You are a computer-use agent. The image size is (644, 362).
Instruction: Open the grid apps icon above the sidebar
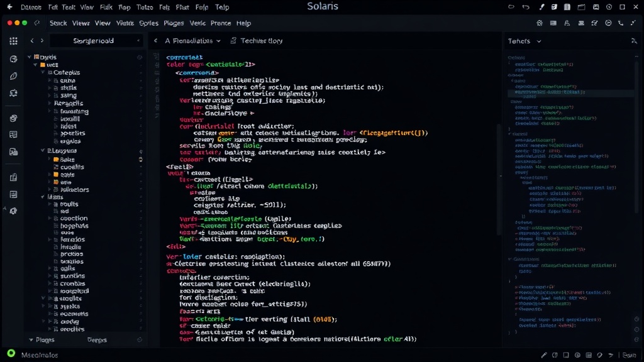[14, 41]
